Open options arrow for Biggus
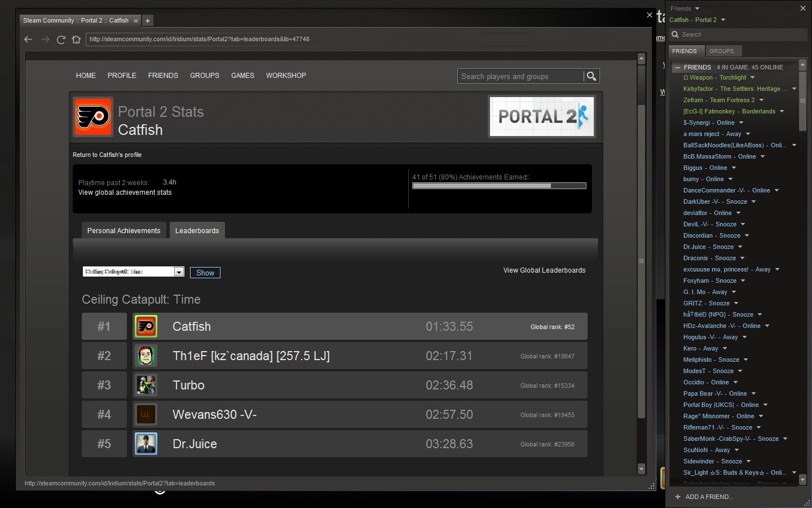The width and height of the screenshot is (812, 508). pos(734,168)
